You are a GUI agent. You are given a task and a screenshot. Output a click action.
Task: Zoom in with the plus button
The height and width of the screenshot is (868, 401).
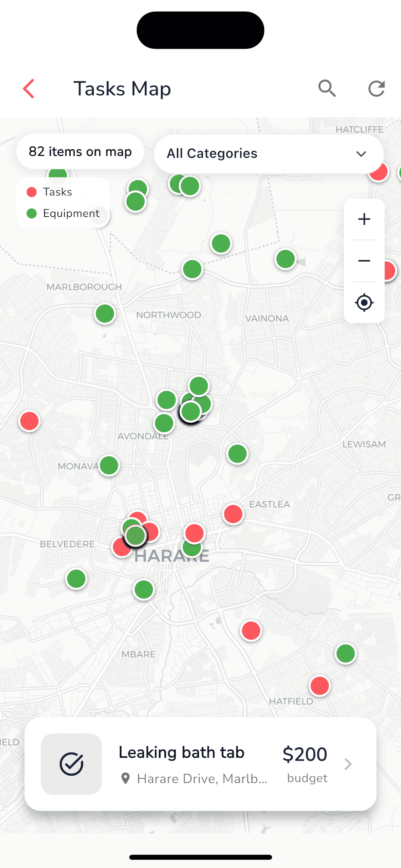tap(364, 219)
